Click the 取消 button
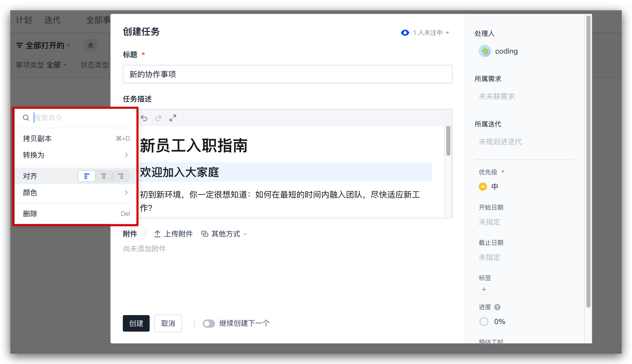The width and height of the screenshot is (632, 364). [x=168, y=323]
